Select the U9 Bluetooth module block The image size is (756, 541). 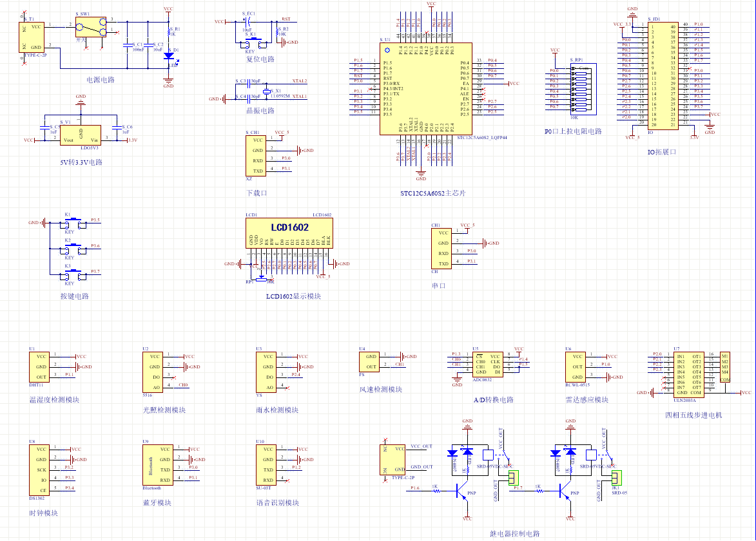[x=158, y=465]
